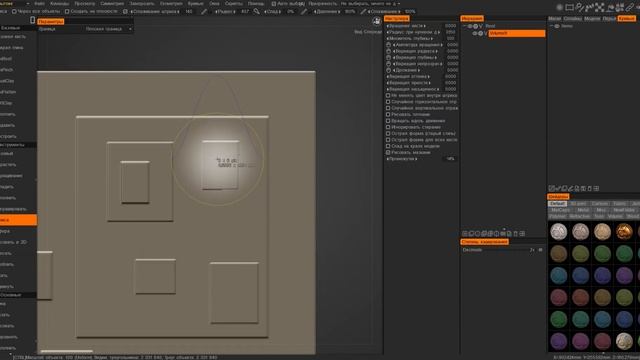Enable Не менять цвет внутри штриха
The width and height of the screenshot is (640, 360).
388,96
